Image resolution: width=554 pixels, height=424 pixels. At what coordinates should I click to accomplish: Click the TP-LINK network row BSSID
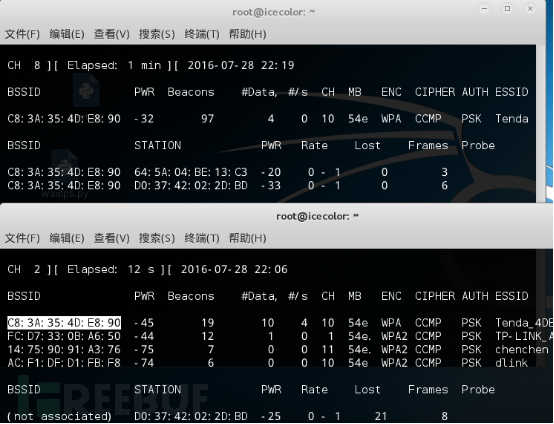pyautogui.click(x=64, y=336)
